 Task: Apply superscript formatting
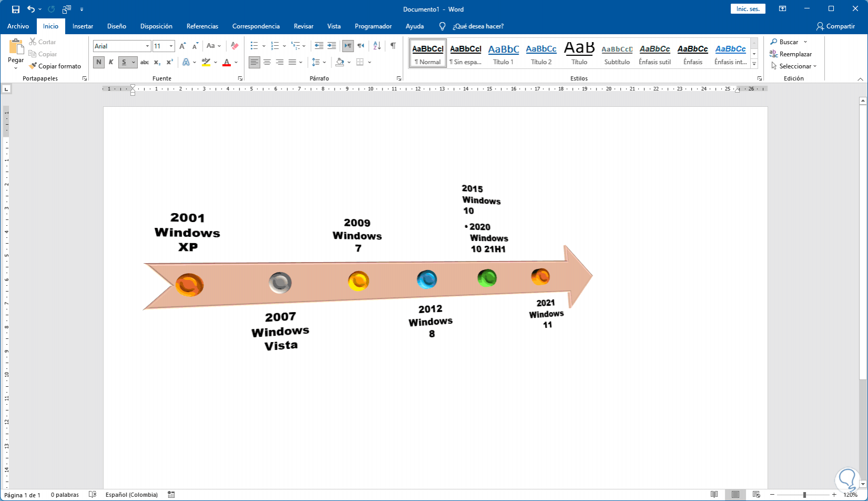[x=170, y=62]
